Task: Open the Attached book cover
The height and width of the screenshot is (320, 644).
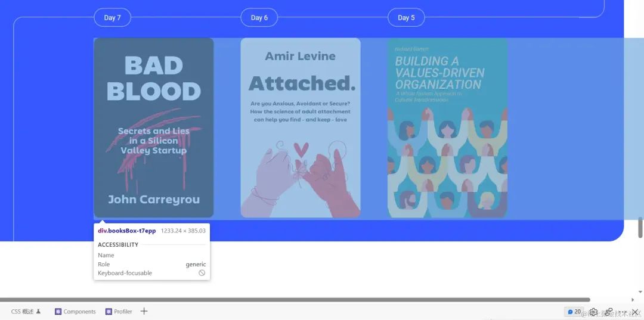Action: (301, 128)
